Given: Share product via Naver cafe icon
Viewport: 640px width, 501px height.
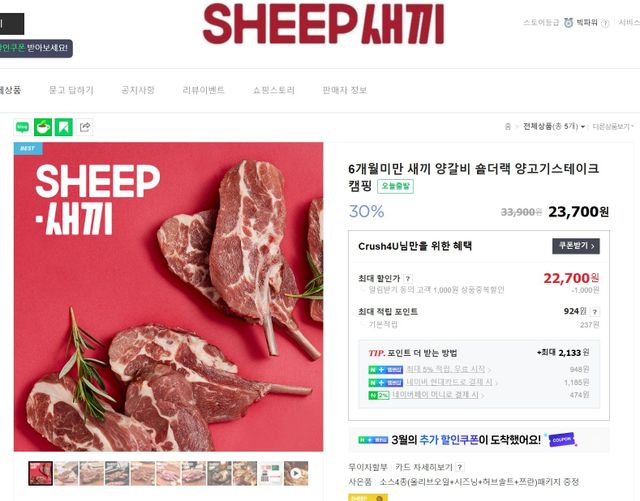Looking at the screenshot, I should tap(43, 127).
